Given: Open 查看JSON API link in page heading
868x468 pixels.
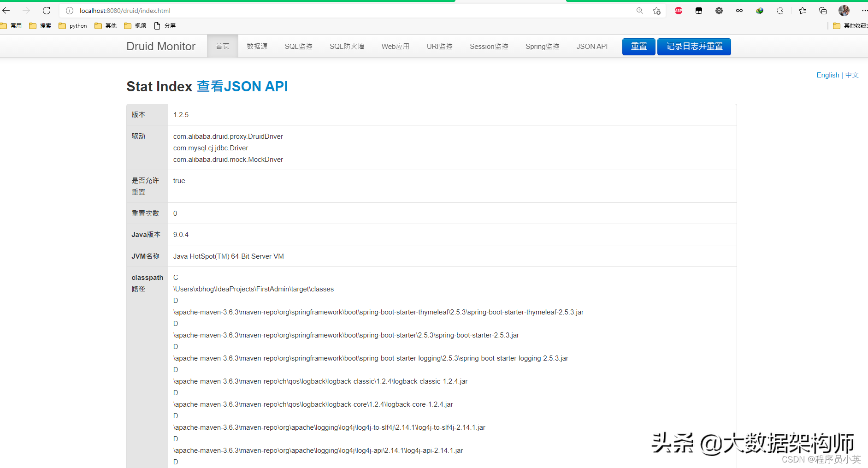Looking at the screenshot, I should point(242,86).
